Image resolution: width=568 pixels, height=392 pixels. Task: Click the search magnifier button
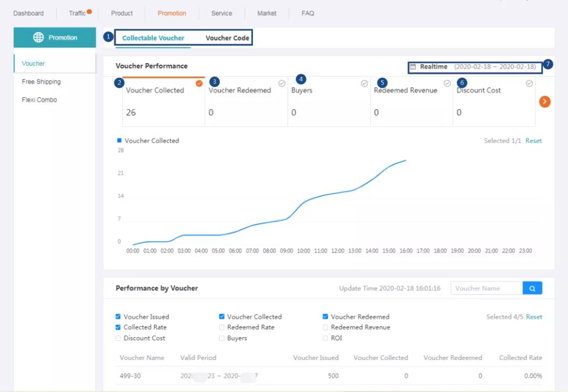click(x=532, y=288)
